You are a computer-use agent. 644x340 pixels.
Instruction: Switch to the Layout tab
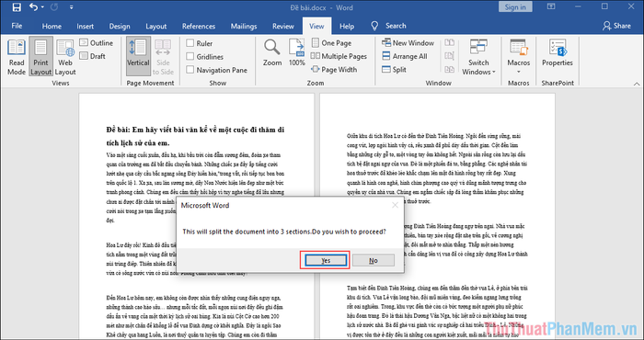156,26
